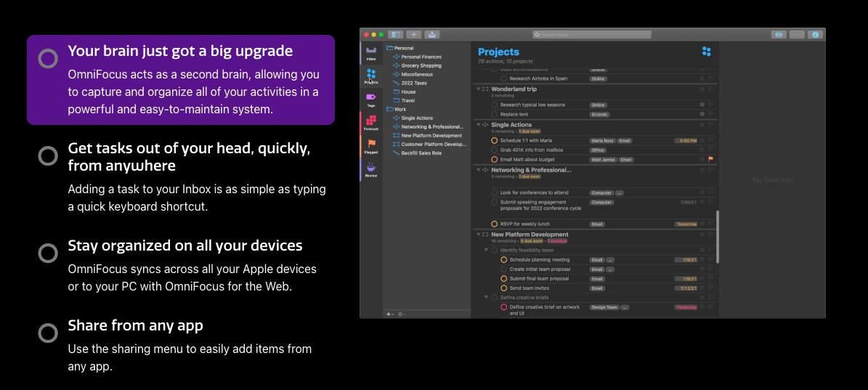Click the Search Here field

click(592, 34)
